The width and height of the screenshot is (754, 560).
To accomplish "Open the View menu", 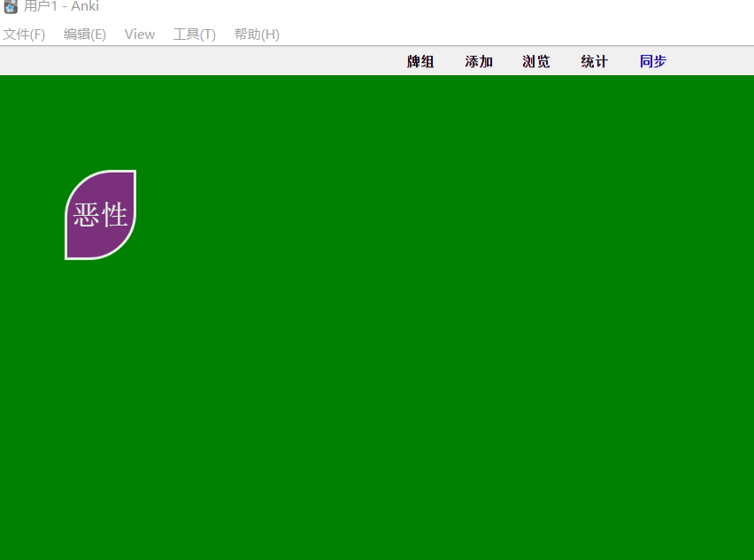I will [140, 35].
